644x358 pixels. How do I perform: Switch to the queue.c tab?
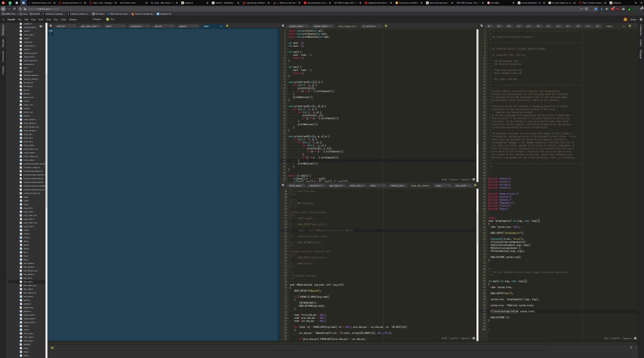pyautogui.click(x=183, y=26)
